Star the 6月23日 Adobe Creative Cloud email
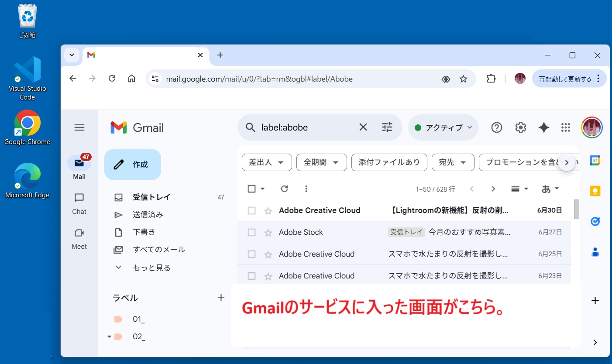 pos(268,276)
